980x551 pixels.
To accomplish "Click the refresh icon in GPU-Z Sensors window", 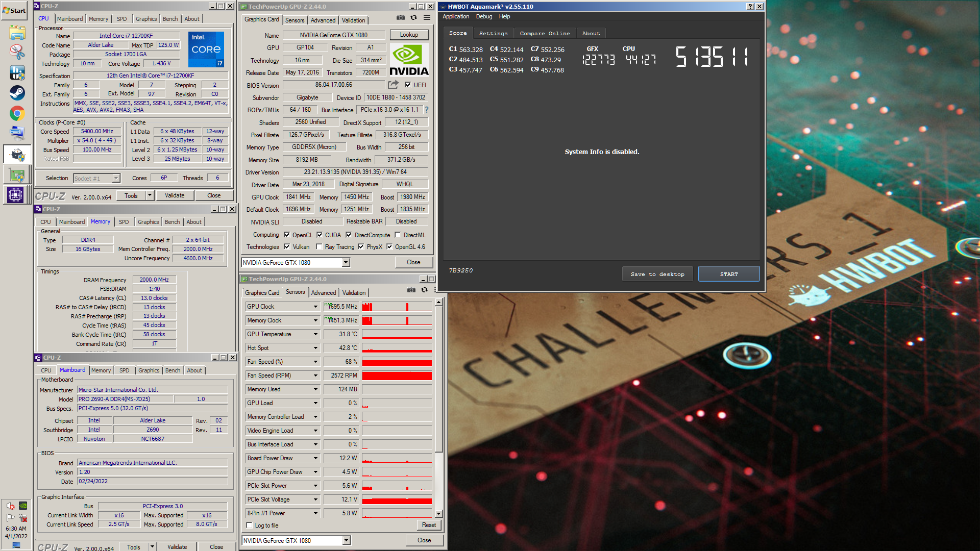I will point(424,290).
